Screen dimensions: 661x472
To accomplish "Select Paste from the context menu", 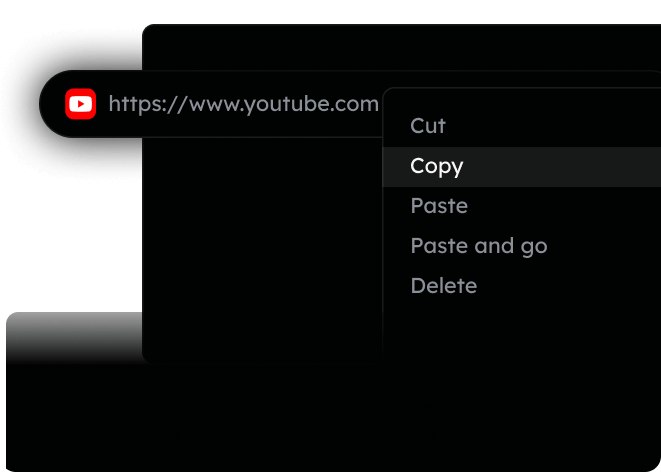I will click(x=439, y=206).
